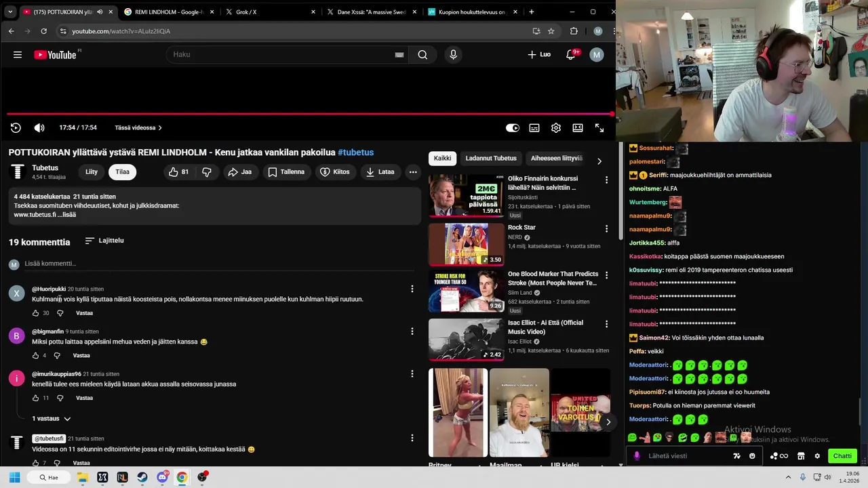Like the @bigmanfin comment
Screen dimensions: 868x488
click(x=36, y=356)
